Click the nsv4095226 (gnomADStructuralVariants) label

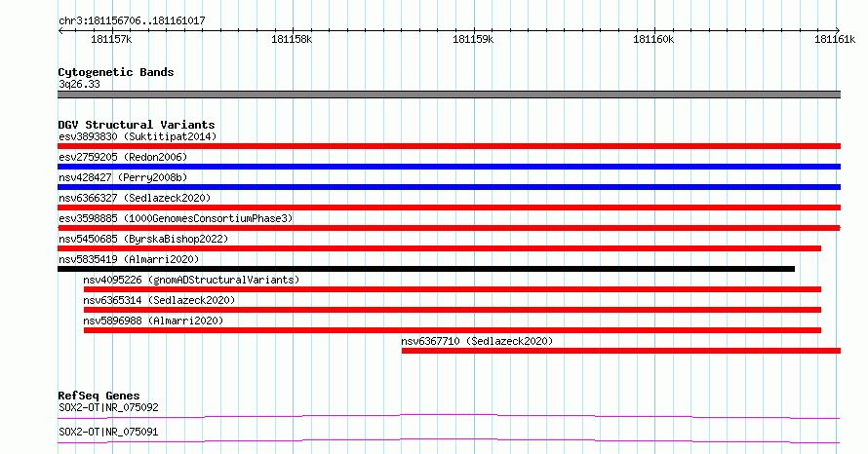click(191, 280)
